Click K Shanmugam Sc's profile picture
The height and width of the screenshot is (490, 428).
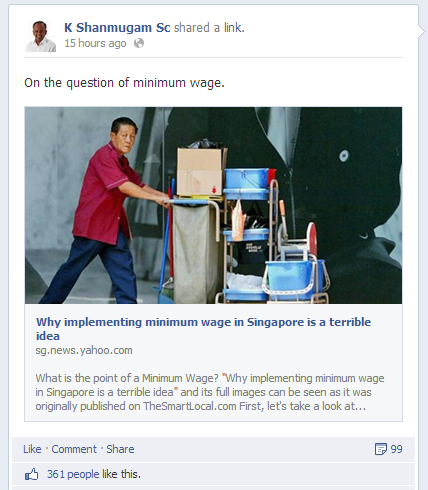coord(41,36)
